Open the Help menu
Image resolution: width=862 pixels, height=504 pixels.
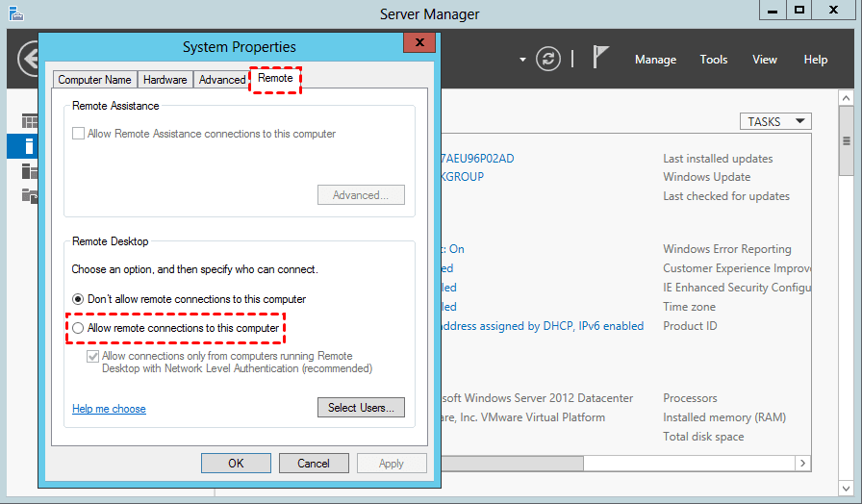click(x=815, y=60)
